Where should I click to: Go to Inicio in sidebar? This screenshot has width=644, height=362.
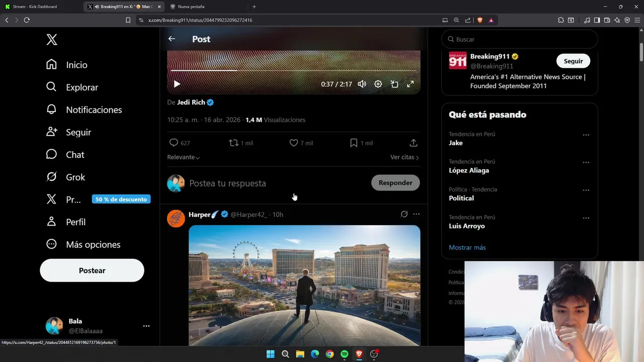pos(67,65)
